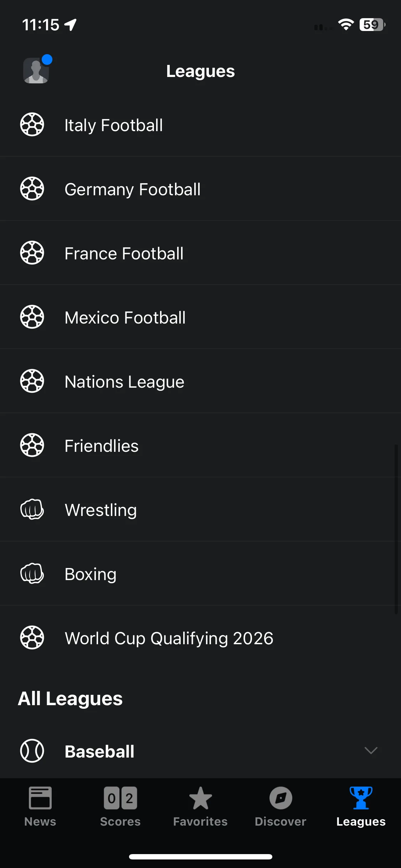Open Germany Football league
Viewport: 401px width, 868px height.
coord(200,188)
